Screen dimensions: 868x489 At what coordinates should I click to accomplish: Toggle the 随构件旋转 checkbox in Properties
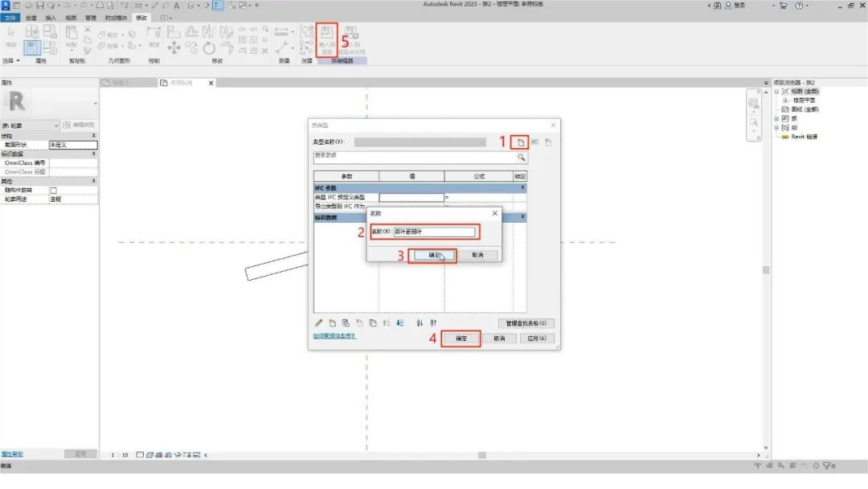54,191
